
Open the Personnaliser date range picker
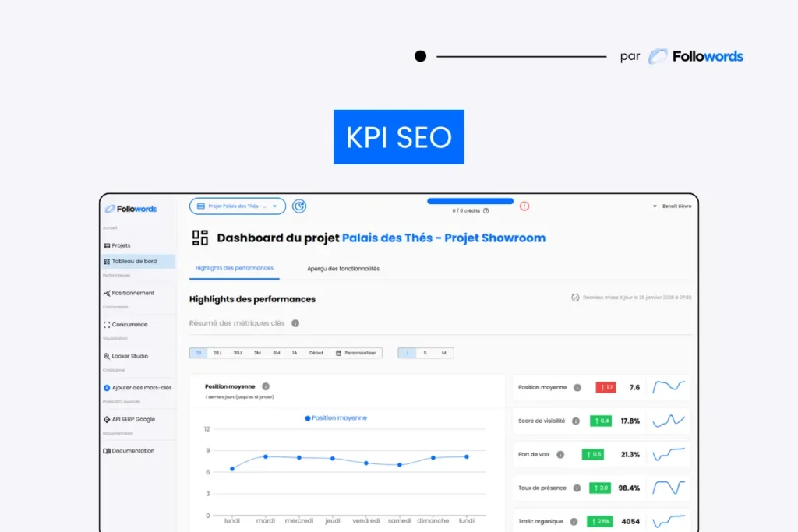click(x=355, y=353)
